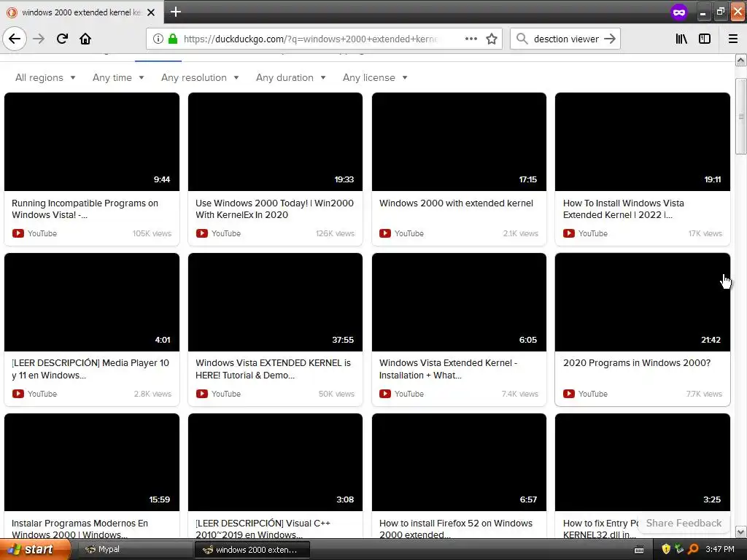
Task: Click YouTube icon under Use Windows 2000 Today
Action: point(202,233)
